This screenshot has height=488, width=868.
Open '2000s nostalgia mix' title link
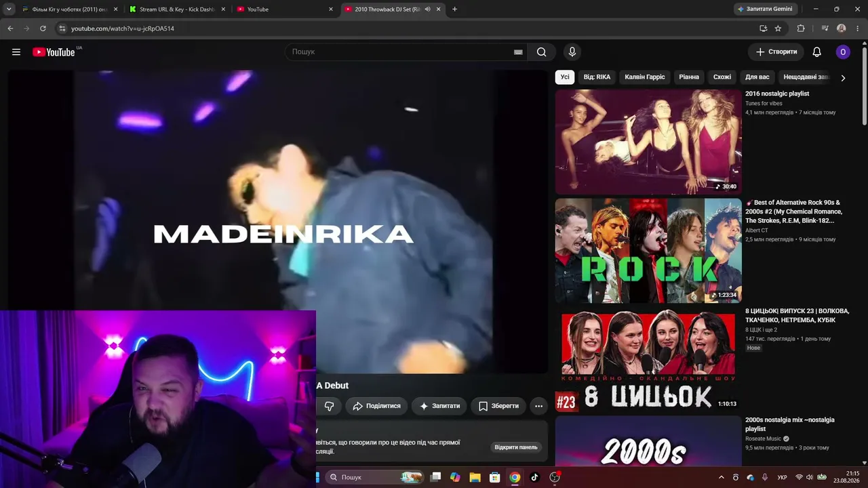[790, 424]
